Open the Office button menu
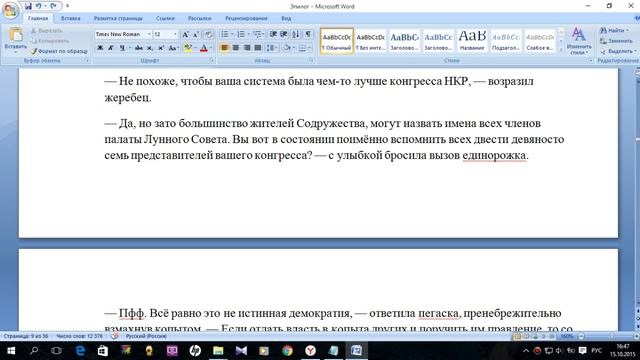Viewport: 640px width, 360px height. [10, 10]
